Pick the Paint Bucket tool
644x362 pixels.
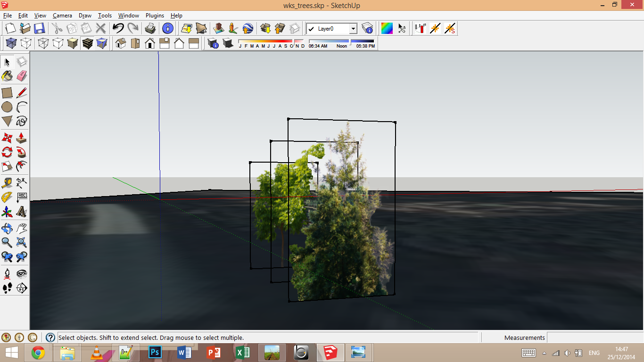coord(7,76)
